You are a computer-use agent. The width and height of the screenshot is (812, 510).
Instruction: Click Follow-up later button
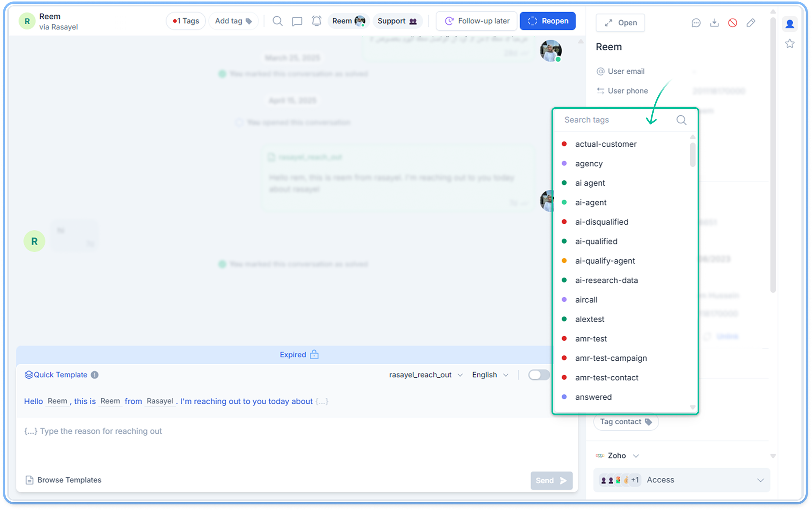tap(477, 21)
